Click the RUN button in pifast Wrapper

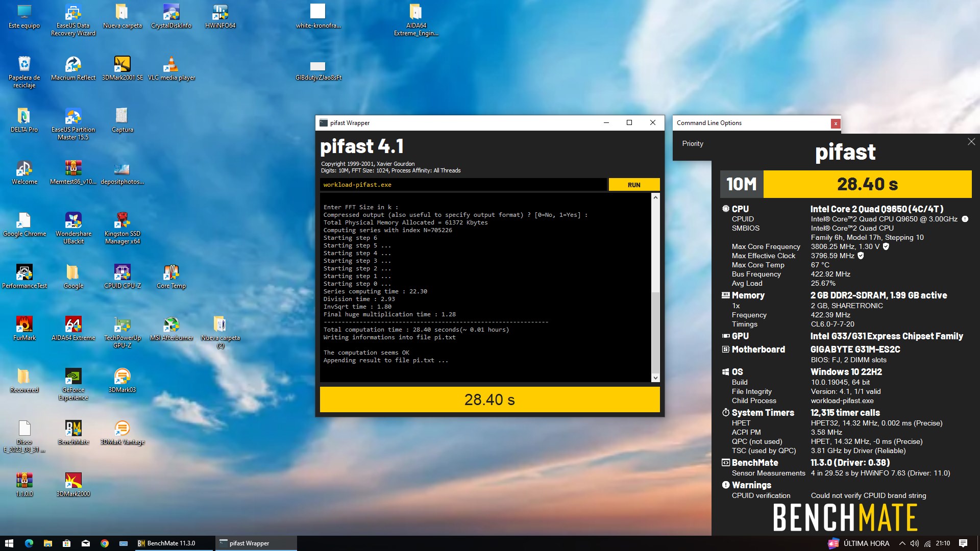pyautogui.click(x=634, y=185)
